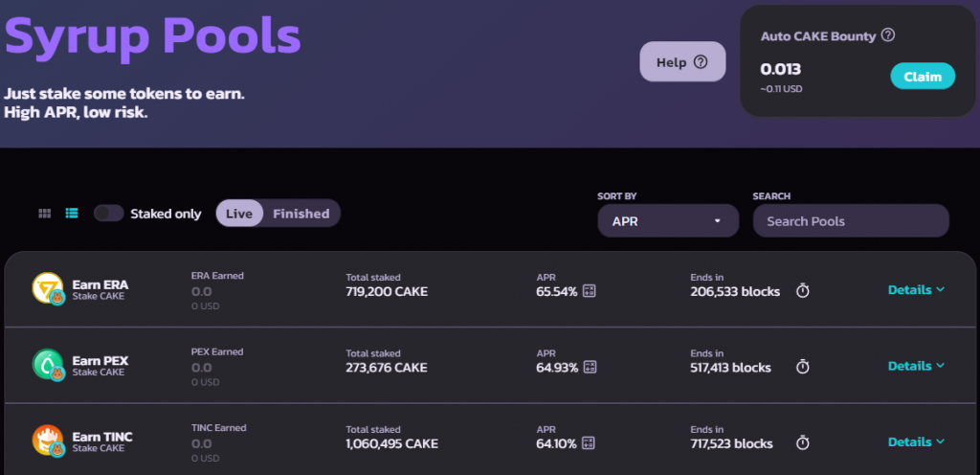The width and height of the screenshot is (980, 475).
Task: Switch to card grid view icon
Action: (44, 214)
